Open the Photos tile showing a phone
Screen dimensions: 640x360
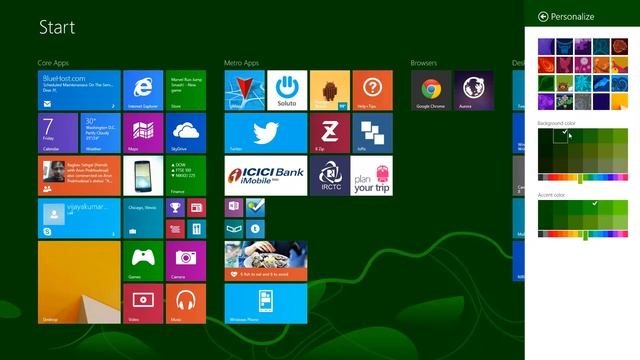tap(143, 176)
